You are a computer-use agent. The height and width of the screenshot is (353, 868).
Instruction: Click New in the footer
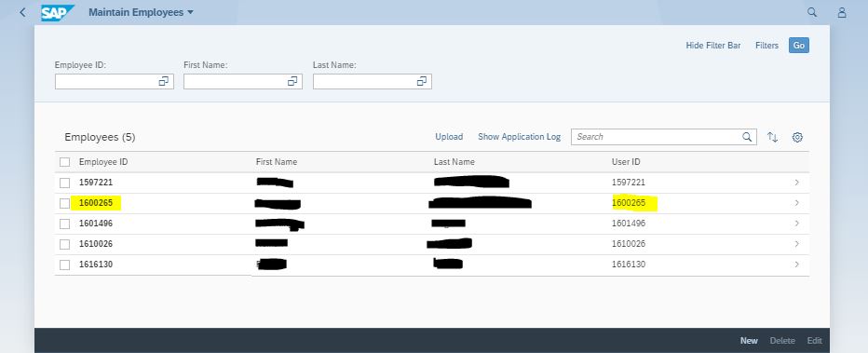[749, 341]
